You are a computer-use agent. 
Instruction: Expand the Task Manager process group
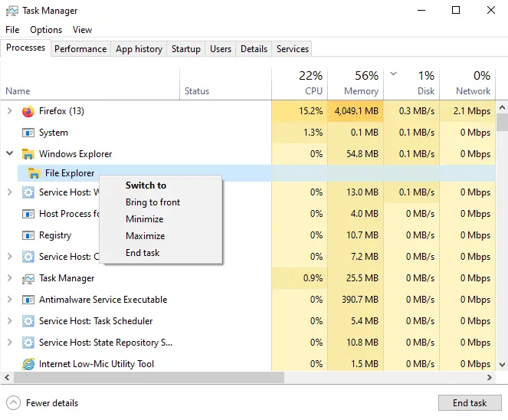click(x=10, y=278)
